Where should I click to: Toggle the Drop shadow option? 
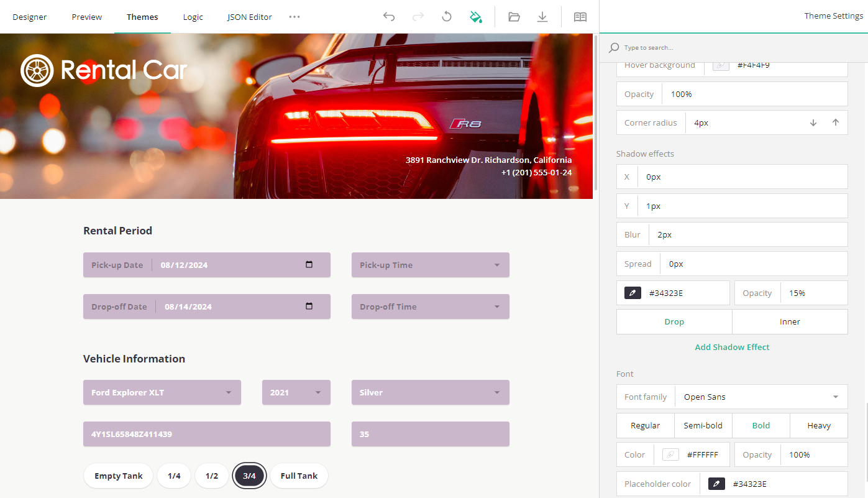[674, 321]
